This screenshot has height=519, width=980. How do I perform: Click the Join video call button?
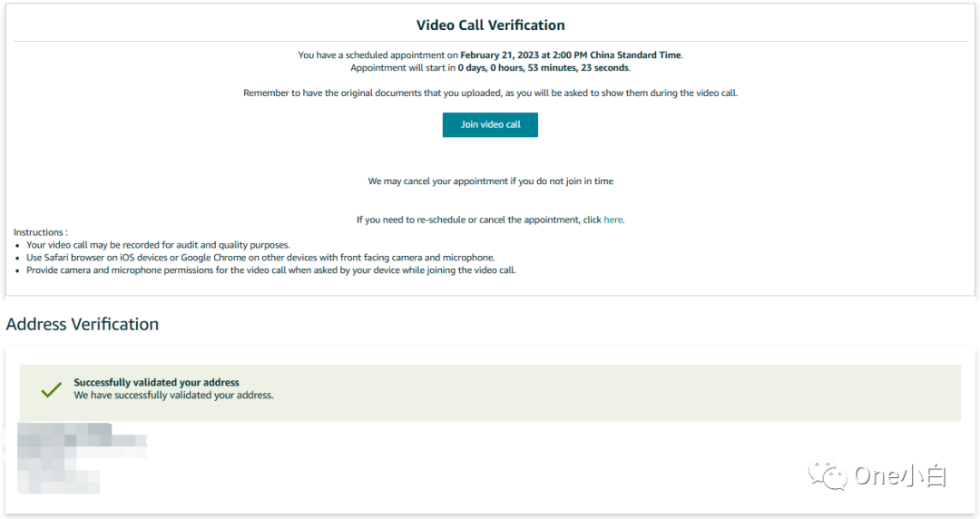(x=490, y=124)
